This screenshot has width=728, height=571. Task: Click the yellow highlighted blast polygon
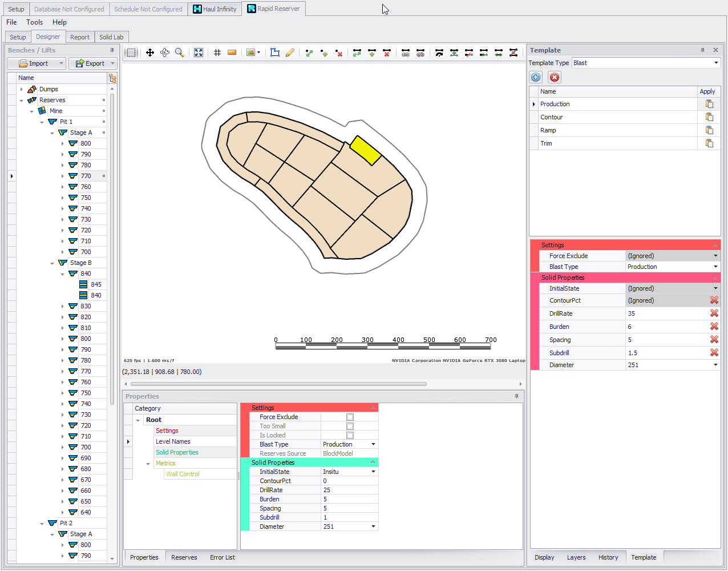point(365,150)
